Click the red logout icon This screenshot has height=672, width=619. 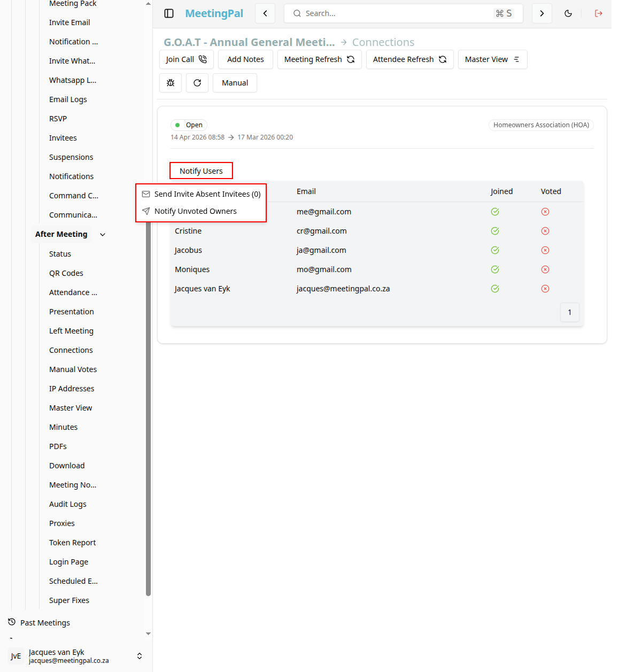(x=599, y=13)
